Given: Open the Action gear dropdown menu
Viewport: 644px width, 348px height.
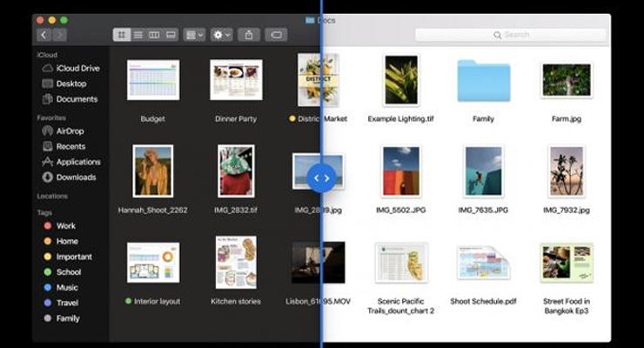Looking at the screenshot, I should tap(222, 35).
